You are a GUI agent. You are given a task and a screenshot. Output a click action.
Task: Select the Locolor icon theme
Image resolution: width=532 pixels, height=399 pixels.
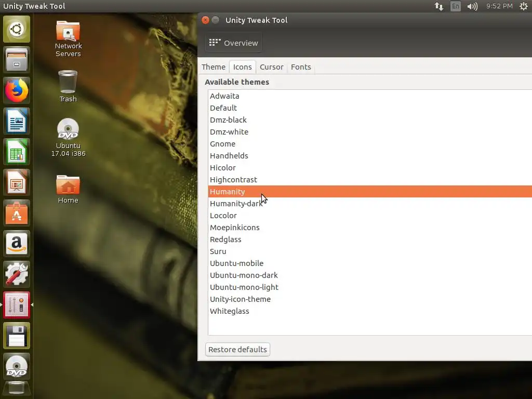[370, 216]
